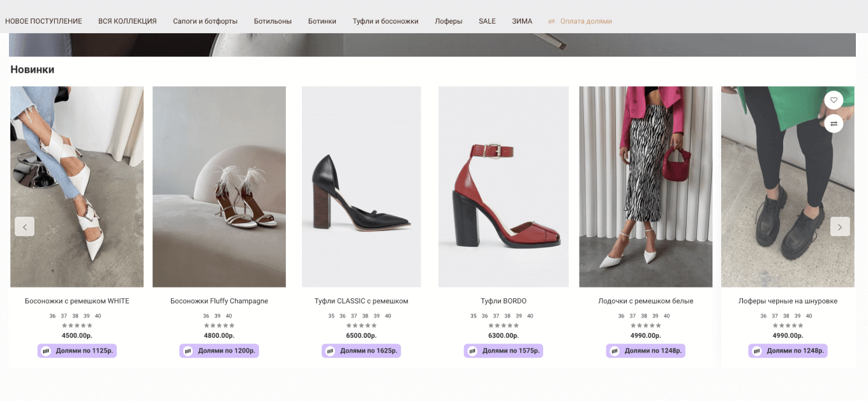Image resolution: width=868 pixels, height=401 pixels.
Task: Open the Туфли CLASSIC с ремешком title link
Action: (361, 301)
